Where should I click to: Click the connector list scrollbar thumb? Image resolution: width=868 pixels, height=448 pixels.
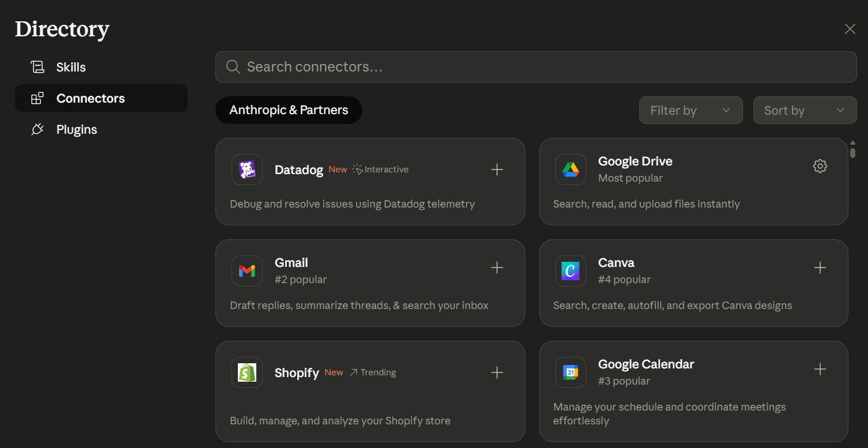coord(852,152)
